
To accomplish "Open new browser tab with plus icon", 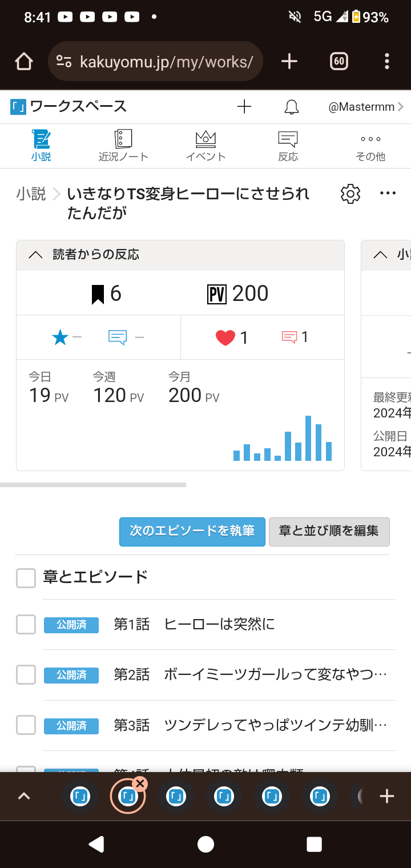I will point(289,62).
